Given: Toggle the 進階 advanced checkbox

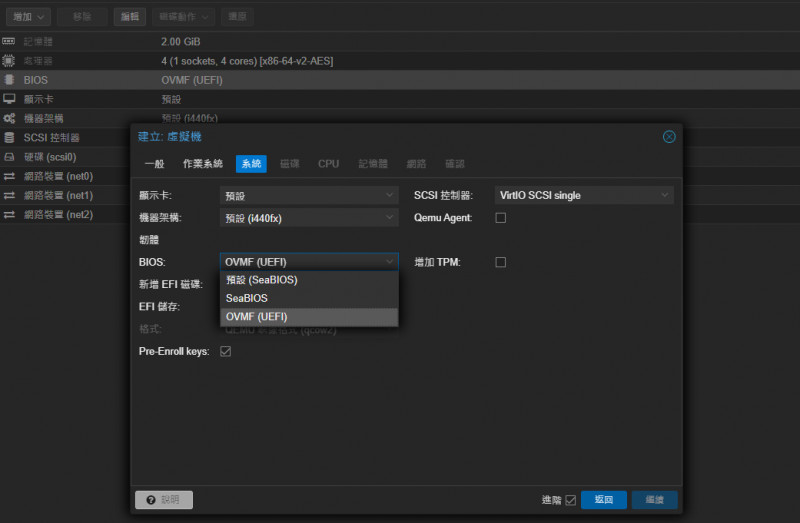Looking at the screenshot, I should (571, 500).
